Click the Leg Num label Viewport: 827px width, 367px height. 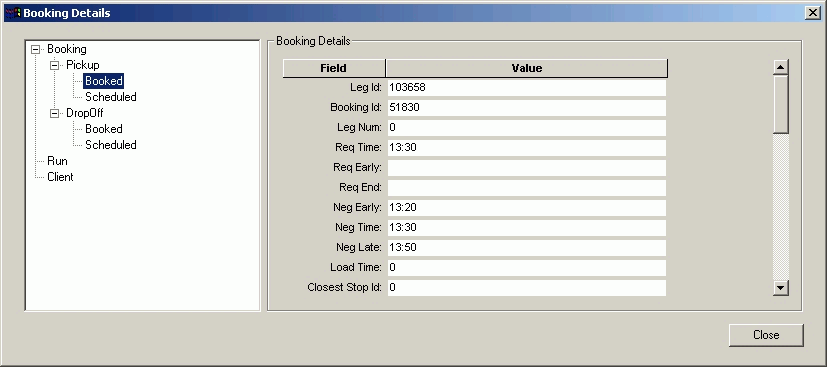359,128
